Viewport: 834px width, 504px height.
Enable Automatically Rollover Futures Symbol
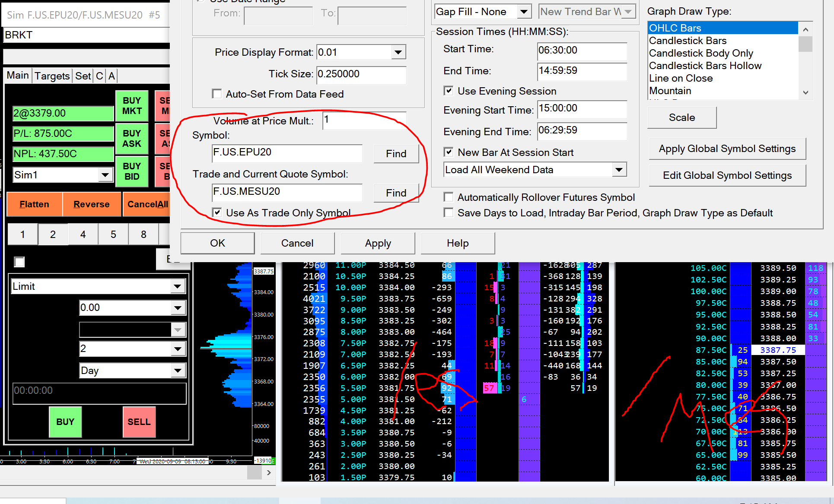point(449,197)
